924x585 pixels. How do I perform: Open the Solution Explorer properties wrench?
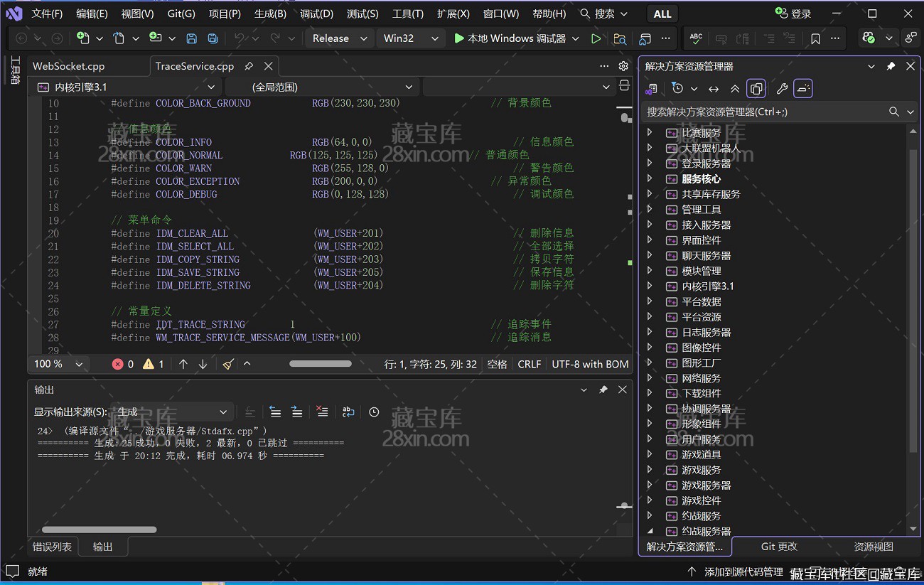coord(782,89)
